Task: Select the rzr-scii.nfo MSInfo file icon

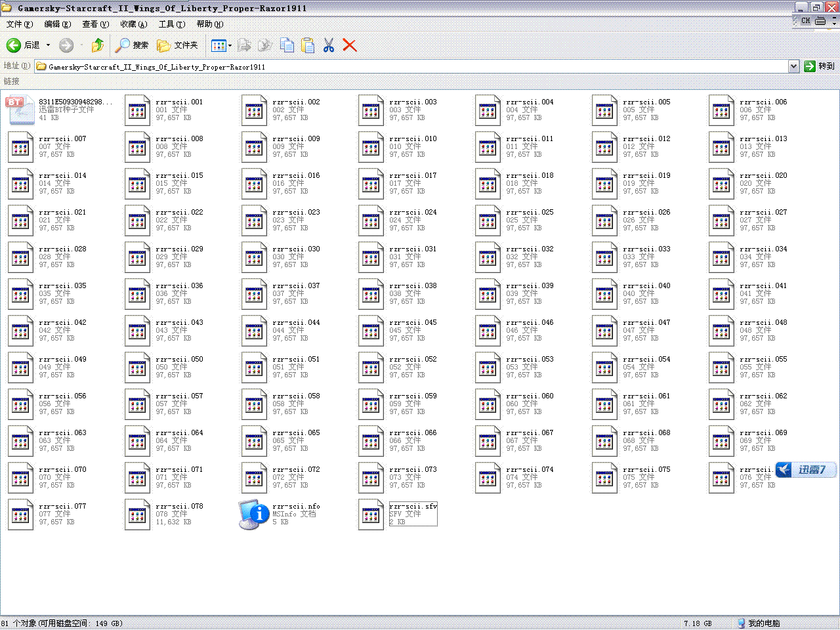Action: click(253, 514)
